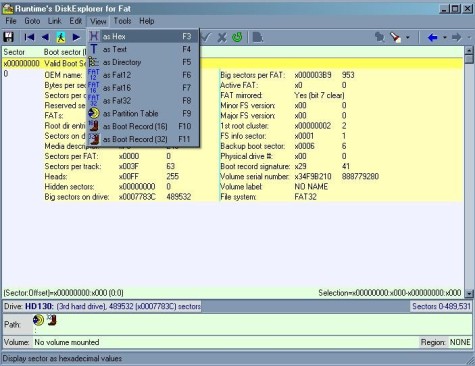The image size is (475, 366).
Task: Choose 'as Boot Record (32)' menu entry
Action: (143, 139)
